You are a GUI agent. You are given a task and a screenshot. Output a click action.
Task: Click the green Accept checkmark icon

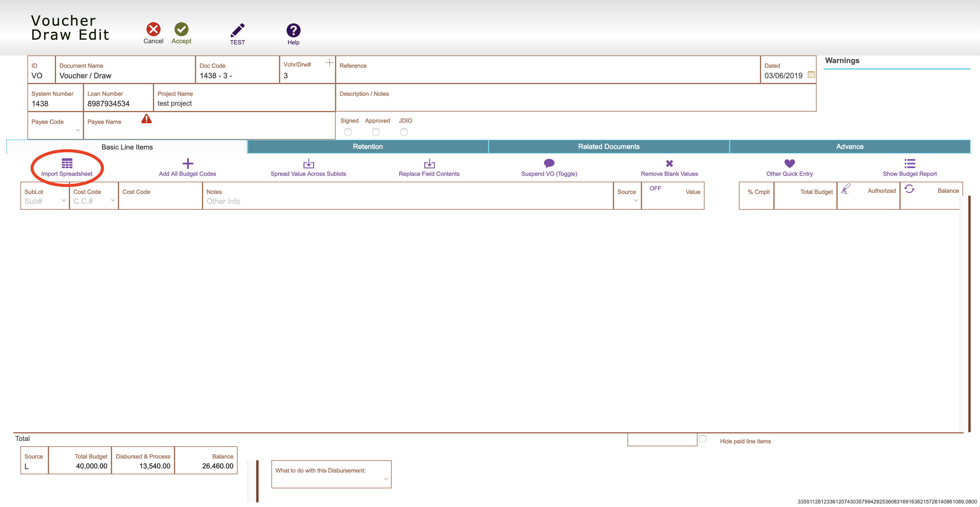click(x=182, y=29)
